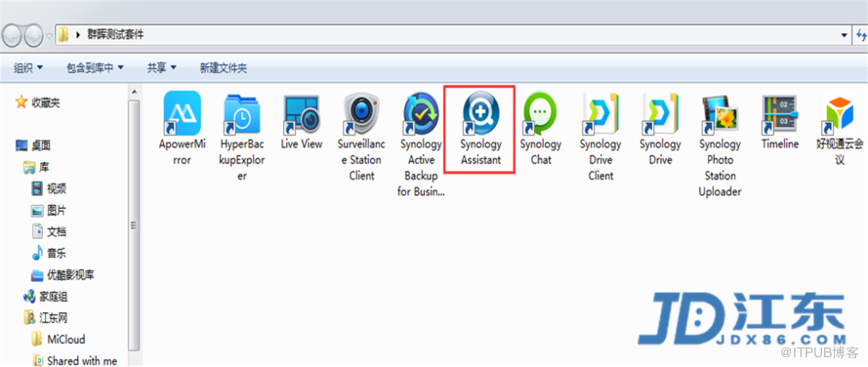This screenshot has width=868, height=367.
Task: Click the refresh button beside address bar
Action: pos(861,35)
